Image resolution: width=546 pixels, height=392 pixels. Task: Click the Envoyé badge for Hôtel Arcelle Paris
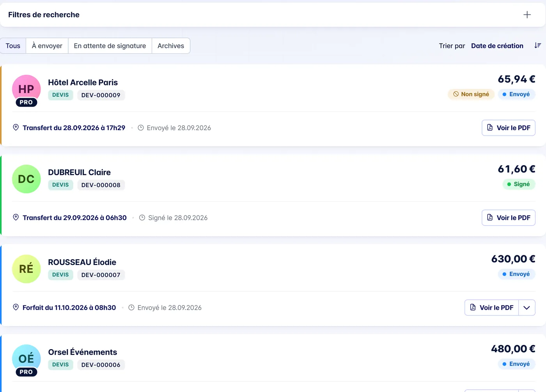pyautogui.click(x=516, y=94)
